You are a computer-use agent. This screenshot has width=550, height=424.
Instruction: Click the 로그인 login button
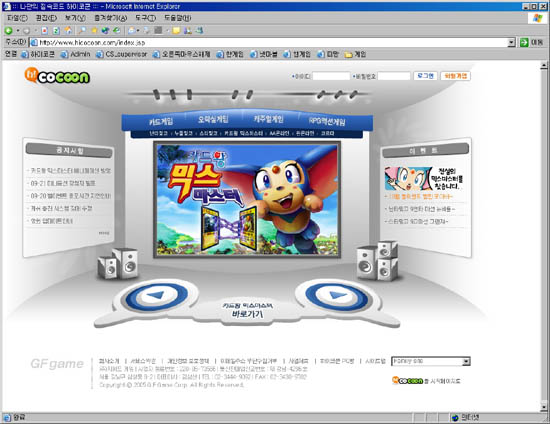click(x=425, y=76)
